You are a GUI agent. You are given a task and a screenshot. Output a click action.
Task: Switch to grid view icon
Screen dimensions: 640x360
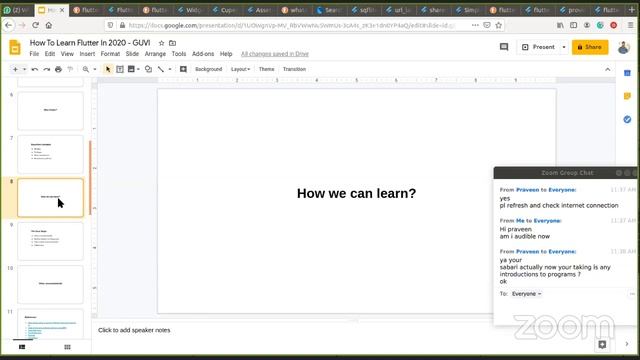tap(67, 347)
